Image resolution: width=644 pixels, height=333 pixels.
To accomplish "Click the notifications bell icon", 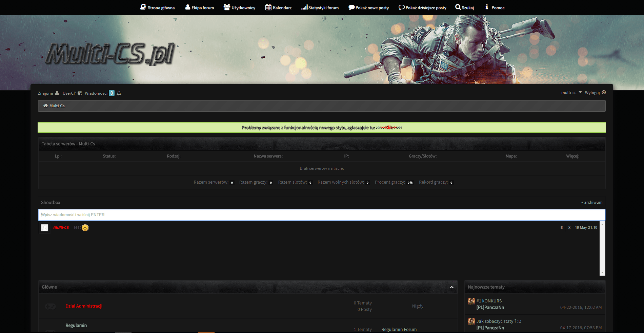I will click(119, 93).
